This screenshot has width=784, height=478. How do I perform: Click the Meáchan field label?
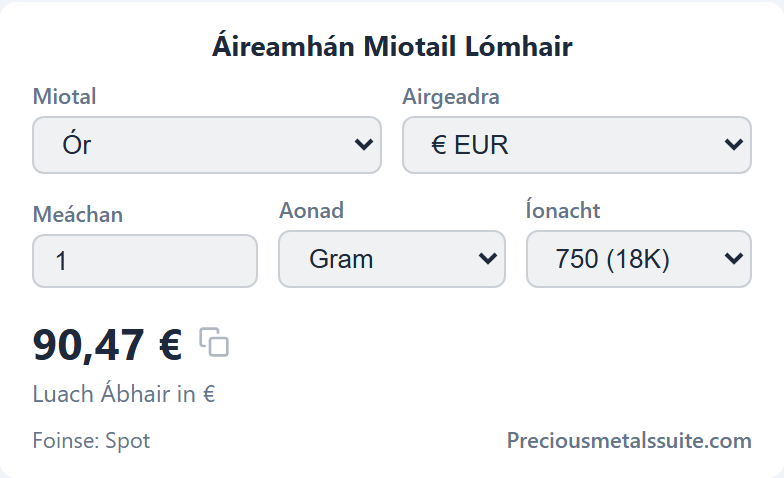point(78,214)
